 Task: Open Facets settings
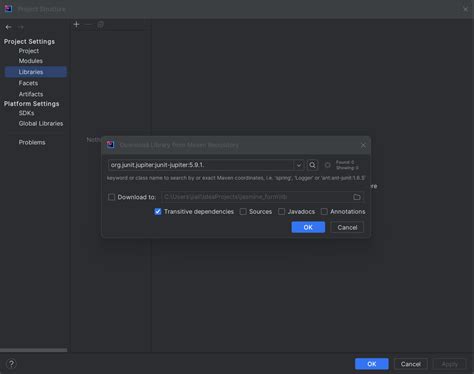tap(28, 83)
